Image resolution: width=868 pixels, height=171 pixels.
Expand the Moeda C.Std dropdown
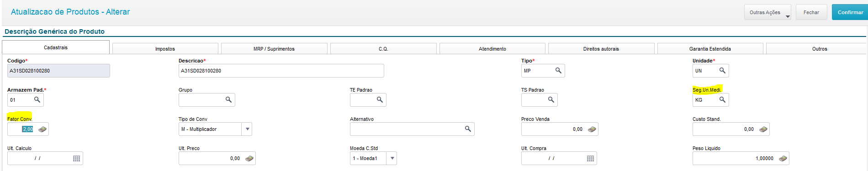point(392,158)
